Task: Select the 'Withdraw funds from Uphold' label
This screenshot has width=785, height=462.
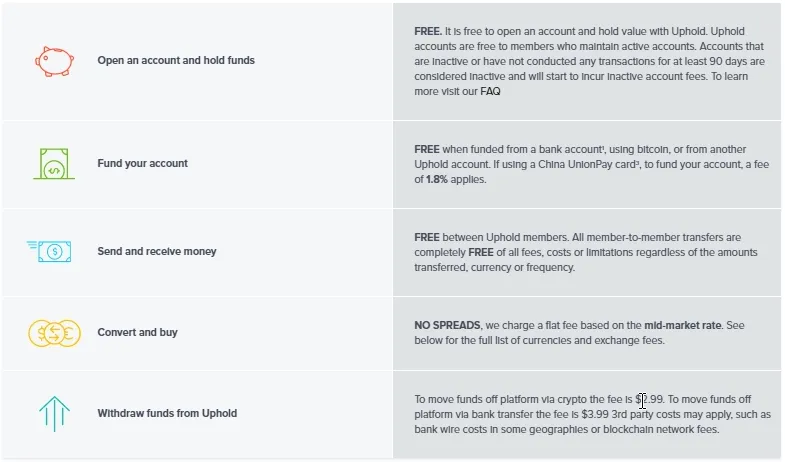Action: click(167, 413)
